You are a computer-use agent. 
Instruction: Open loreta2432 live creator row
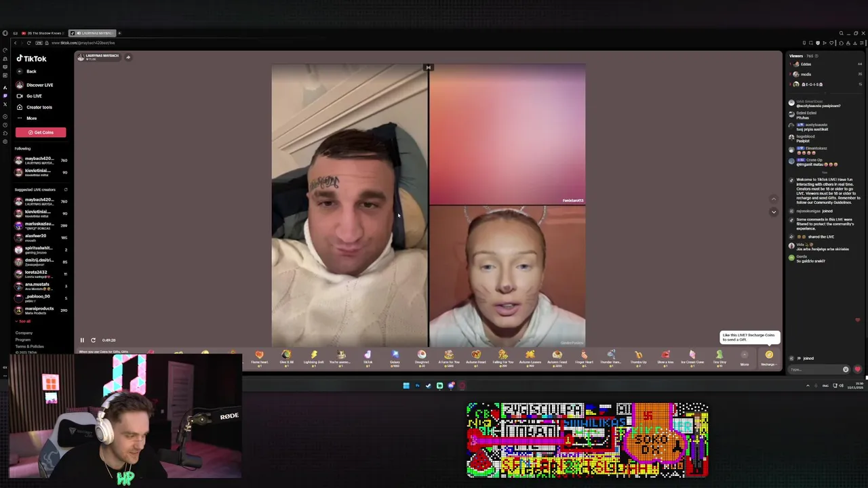pyautogui.click(x=41, y=273)
